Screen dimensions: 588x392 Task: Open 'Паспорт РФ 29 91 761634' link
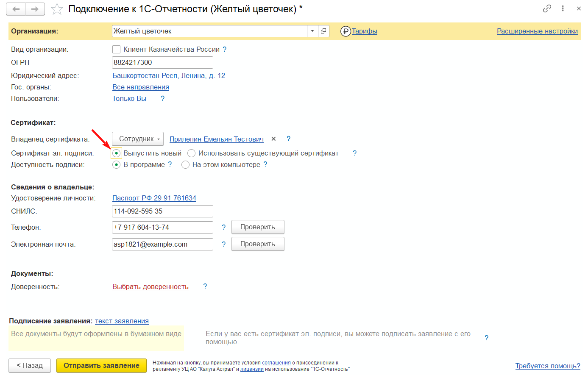click(154, 198)
